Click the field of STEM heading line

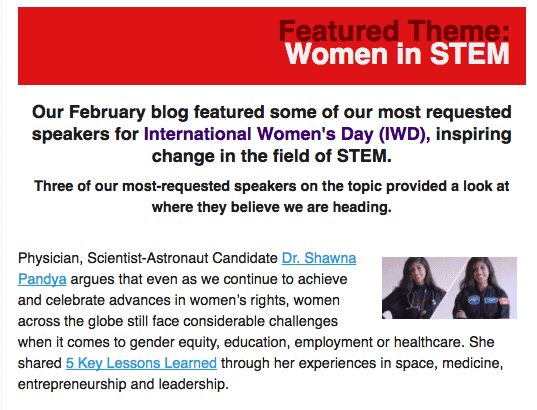272,156
